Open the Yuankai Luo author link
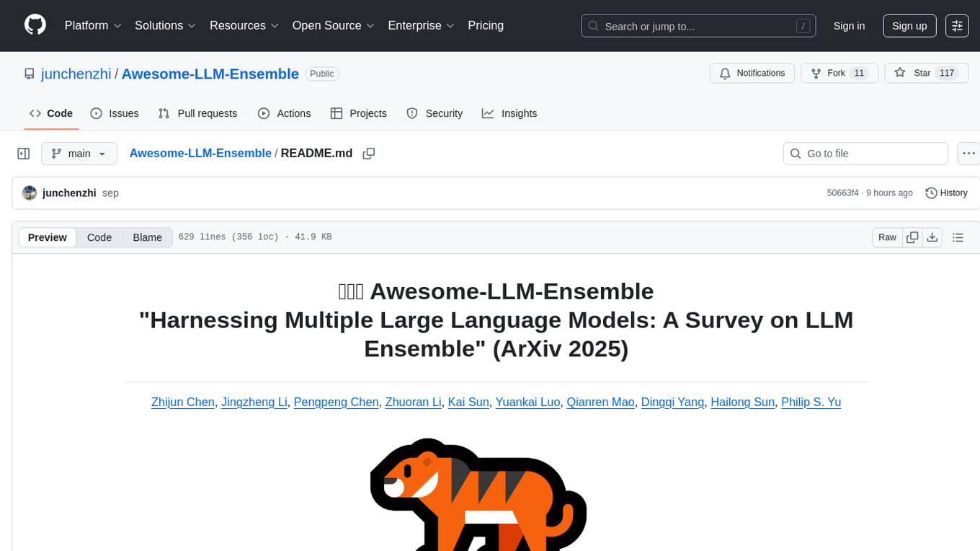980x551 pixels. click(528, 402)
